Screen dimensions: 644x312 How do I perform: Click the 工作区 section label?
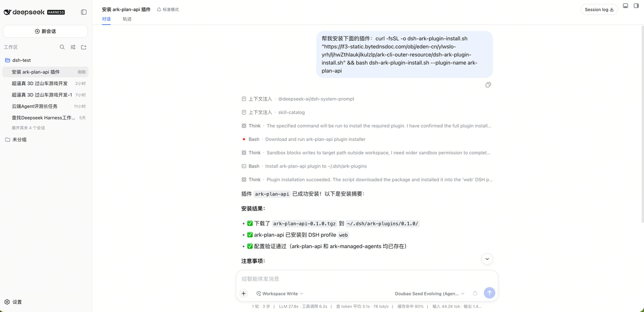click(11, 47)
